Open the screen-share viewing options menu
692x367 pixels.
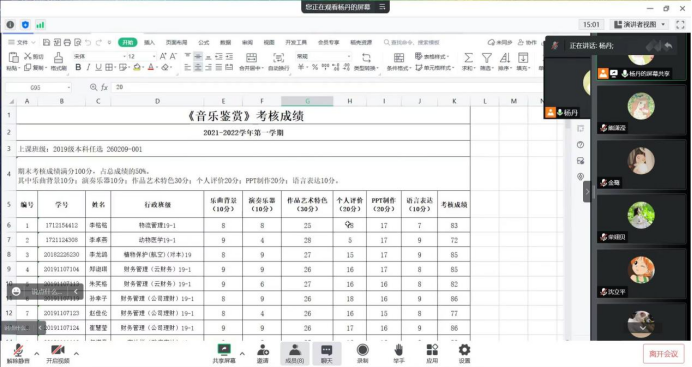tap(382, 7)
